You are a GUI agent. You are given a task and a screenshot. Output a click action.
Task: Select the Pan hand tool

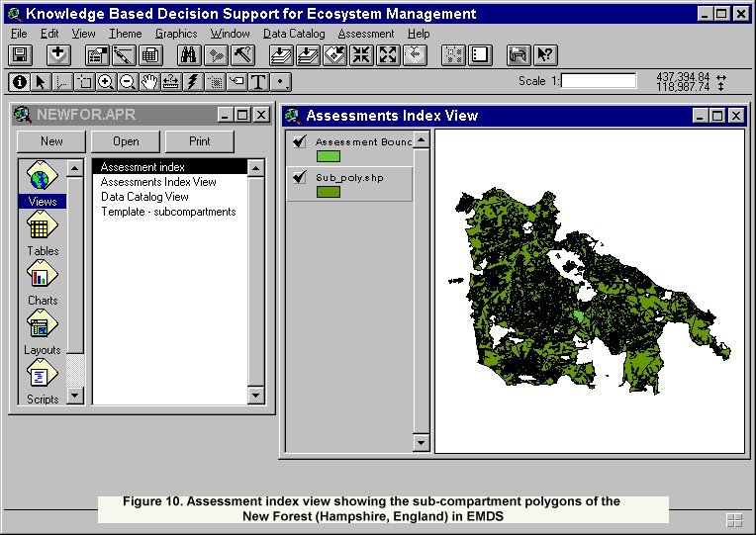(x=149, y=82)
